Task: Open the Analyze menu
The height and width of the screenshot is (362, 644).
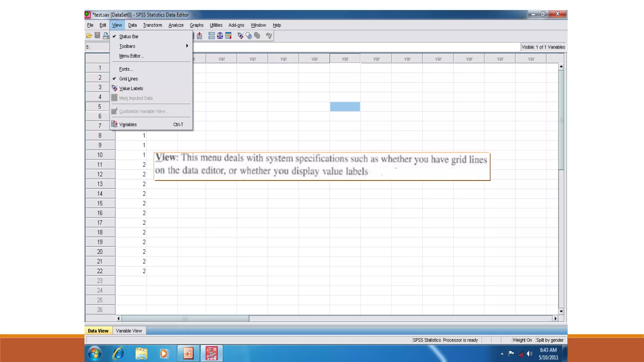Action: [176, 25]
